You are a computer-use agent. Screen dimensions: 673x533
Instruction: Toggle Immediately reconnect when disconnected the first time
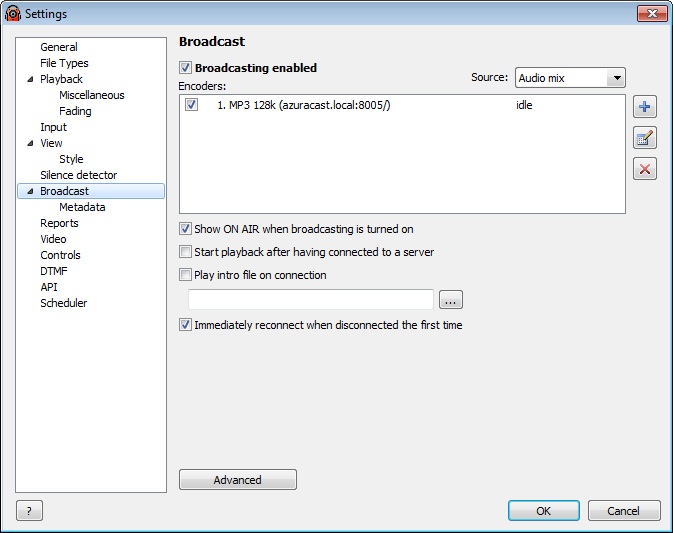185,324
